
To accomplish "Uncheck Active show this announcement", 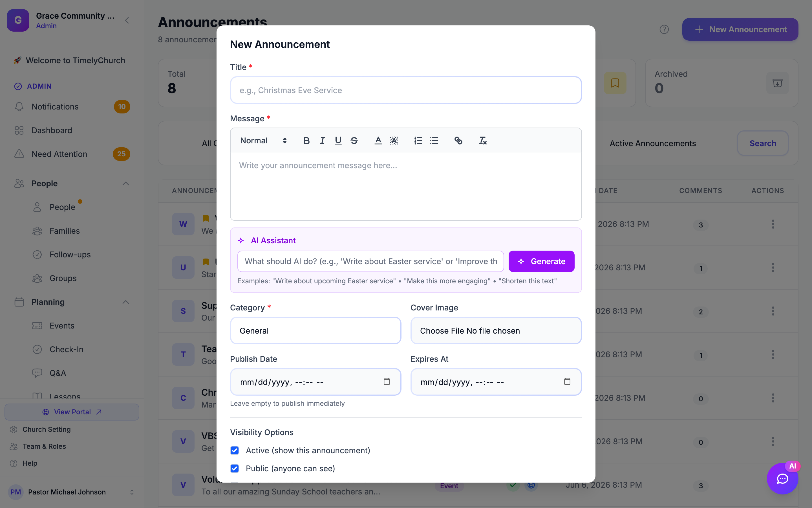I will [235, 450].
